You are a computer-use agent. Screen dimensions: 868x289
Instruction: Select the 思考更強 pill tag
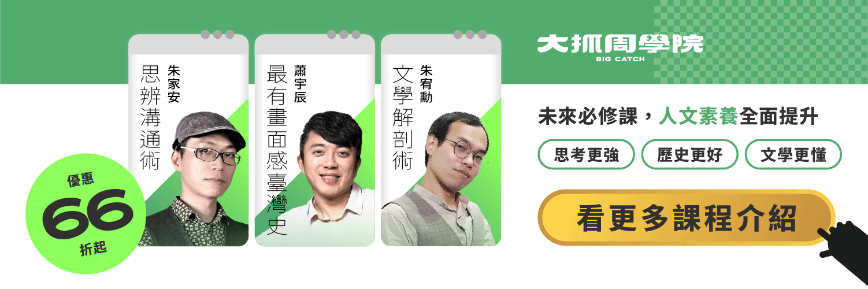pos(586,154)
